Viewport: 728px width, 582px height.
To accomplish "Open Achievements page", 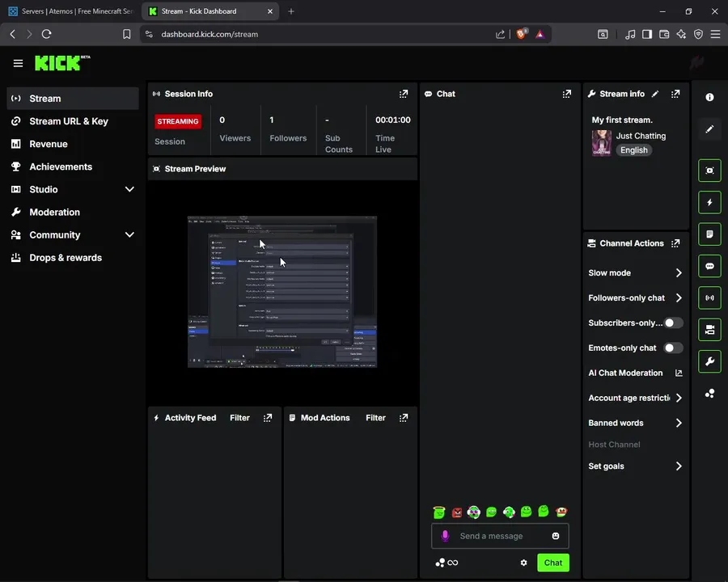I will [x=73, y=167].
